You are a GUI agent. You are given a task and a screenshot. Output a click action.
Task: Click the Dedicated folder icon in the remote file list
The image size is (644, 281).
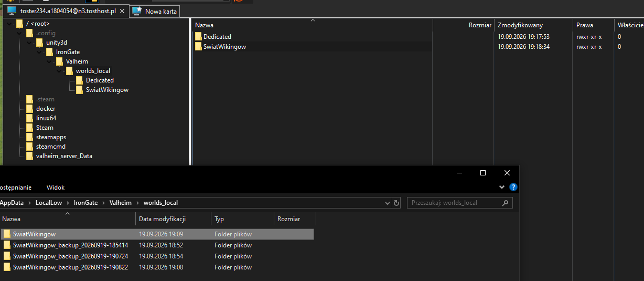(198, 37)
